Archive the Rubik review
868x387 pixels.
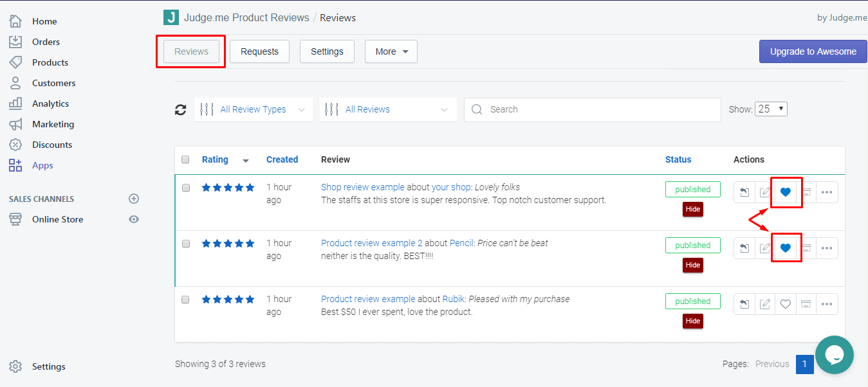coord(806,303)
